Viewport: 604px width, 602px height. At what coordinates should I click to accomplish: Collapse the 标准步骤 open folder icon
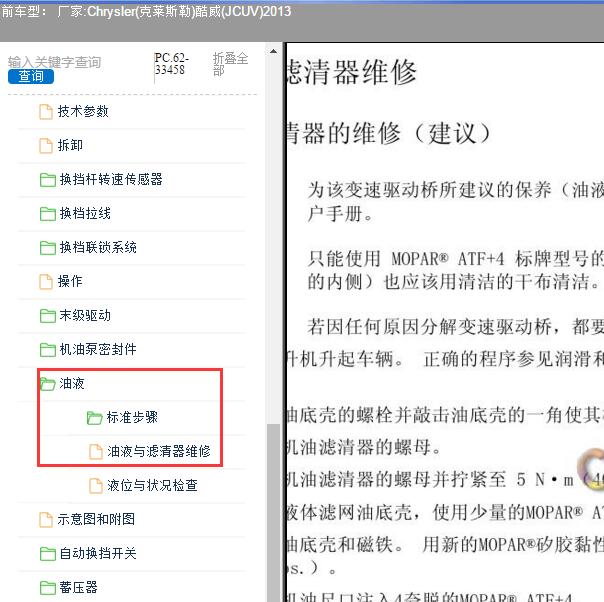94,418
